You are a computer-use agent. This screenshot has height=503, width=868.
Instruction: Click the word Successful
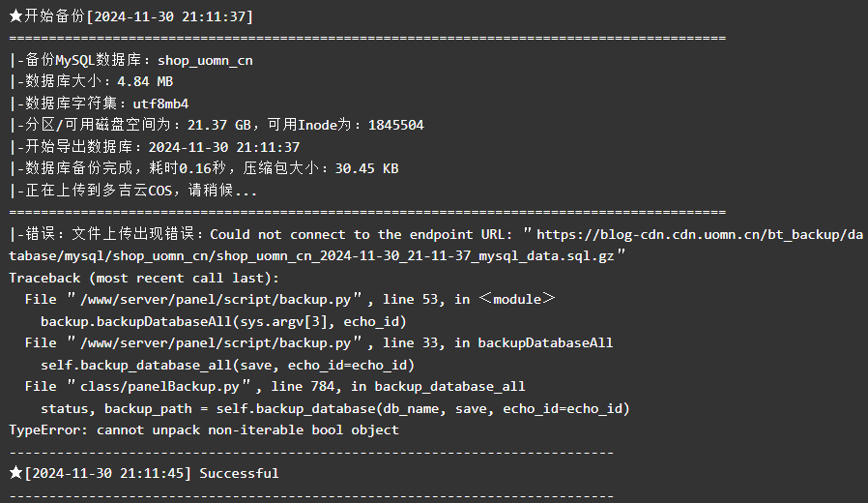[x=239, y=474]
